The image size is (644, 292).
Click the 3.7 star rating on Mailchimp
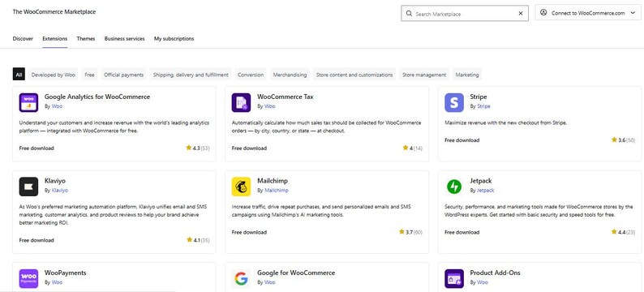[410, 232]
